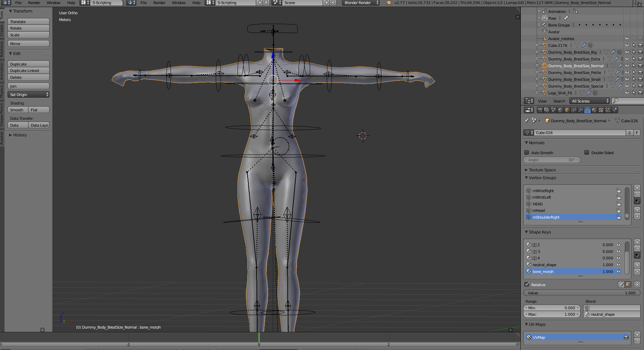
Task: Click the Duplicate Linked button
Action: pos(29,71)
